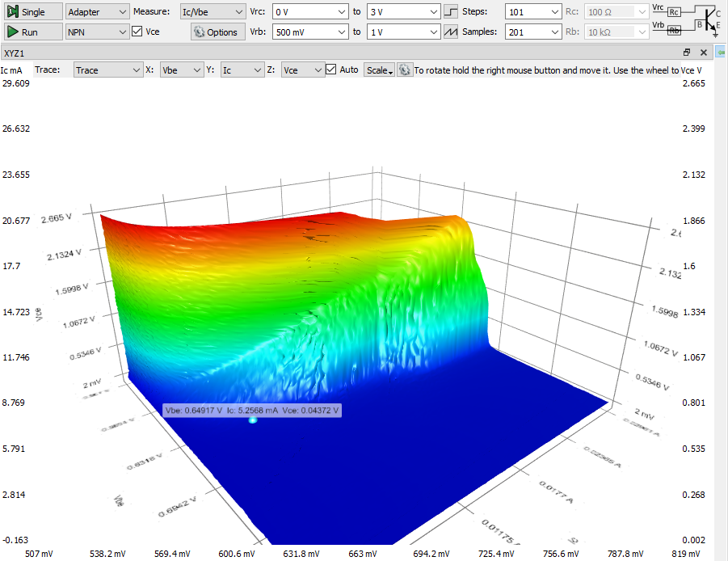Toggle the Auto checkbox
This screenshot has width=728, height=561.
330,70
